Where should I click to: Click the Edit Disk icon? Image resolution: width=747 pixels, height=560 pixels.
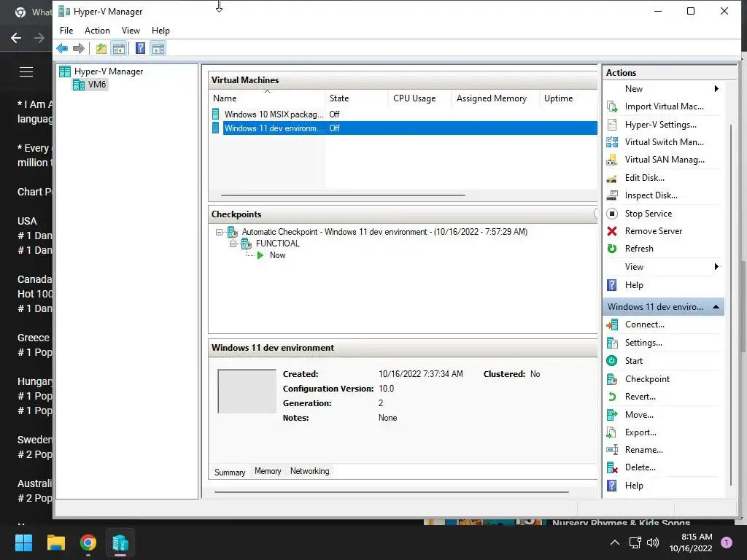coord(612,178)
